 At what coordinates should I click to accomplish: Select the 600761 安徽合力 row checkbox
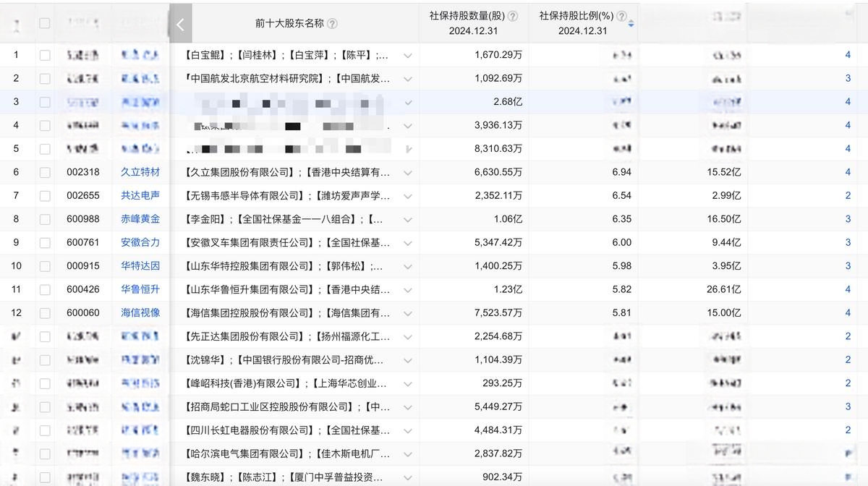pyautogui.click(x=45, y=242)
